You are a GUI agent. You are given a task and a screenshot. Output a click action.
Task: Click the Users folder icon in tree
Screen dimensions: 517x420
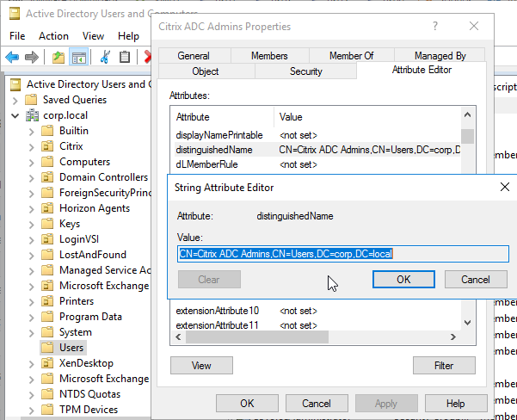[47, 348]
